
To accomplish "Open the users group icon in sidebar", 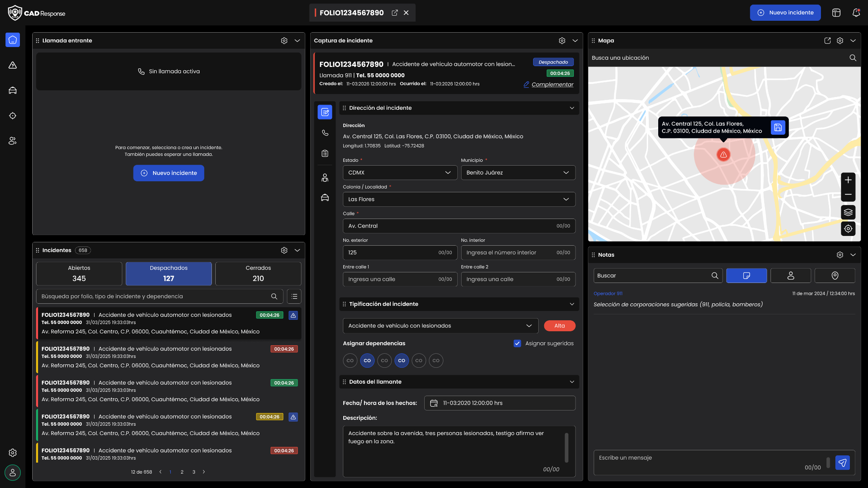I will pyautogui.click(x=13, y=141).
